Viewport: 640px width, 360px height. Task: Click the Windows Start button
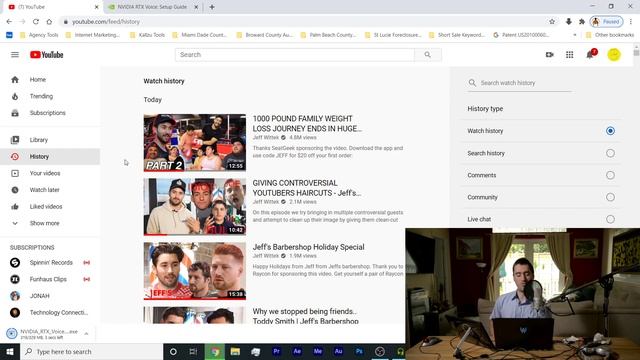pyautogui.click(x=10, y=351)
